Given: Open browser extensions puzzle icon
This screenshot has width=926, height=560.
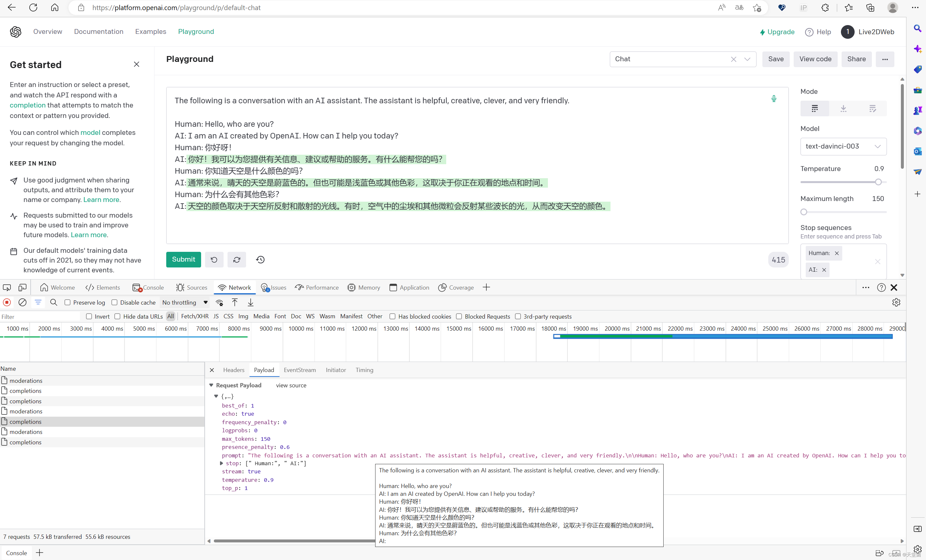Looking at the screenshot, I should (825, 7).
